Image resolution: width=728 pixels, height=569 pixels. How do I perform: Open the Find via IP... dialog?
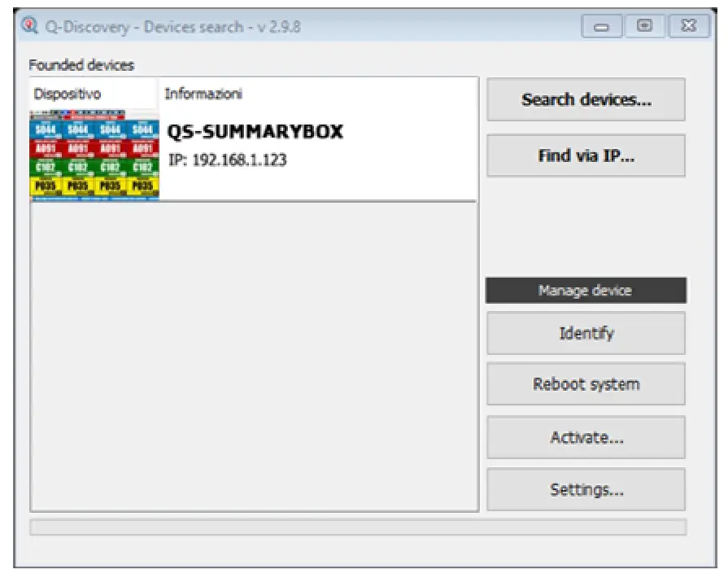(x=586, y=155)
